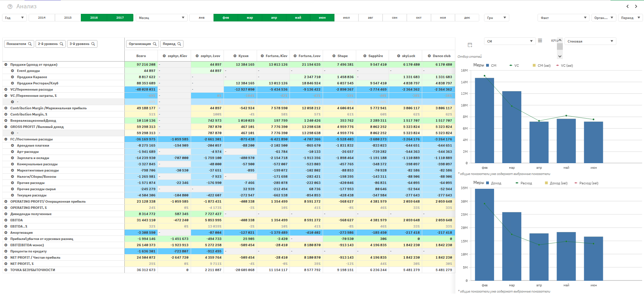
Task: Deselect the май month filter
Action: tap(298, 18)
